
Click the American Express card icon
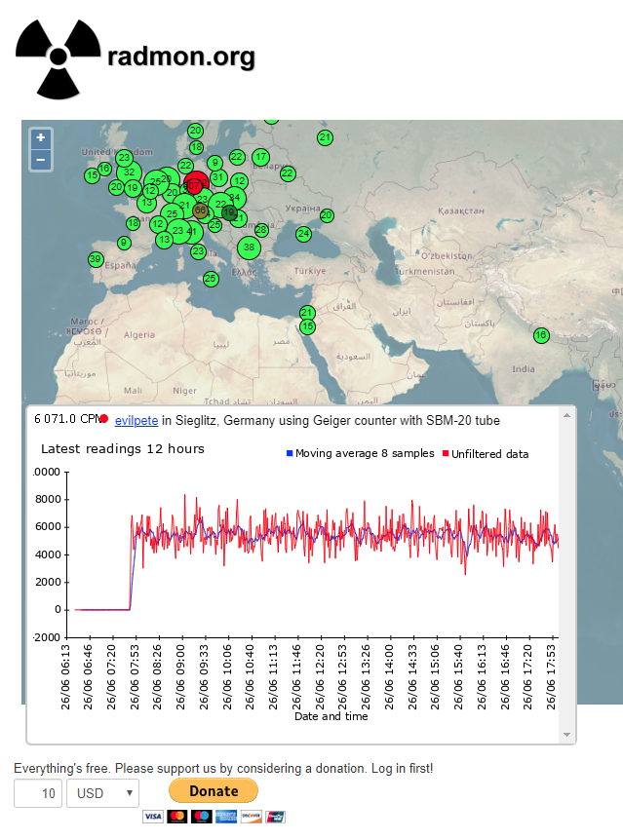click(226, 817)
